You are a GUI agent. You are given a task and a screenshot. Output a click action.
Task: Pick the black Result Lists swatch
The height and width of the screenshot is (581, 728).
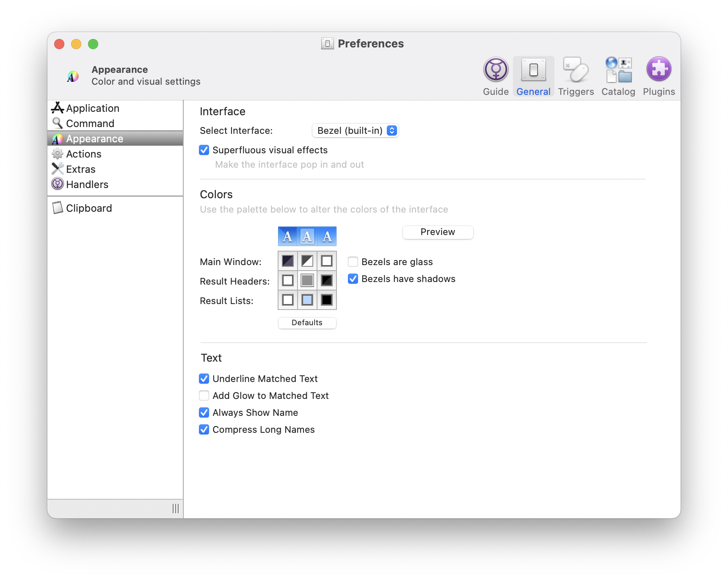pyautogui.click(x=327, y=300)
